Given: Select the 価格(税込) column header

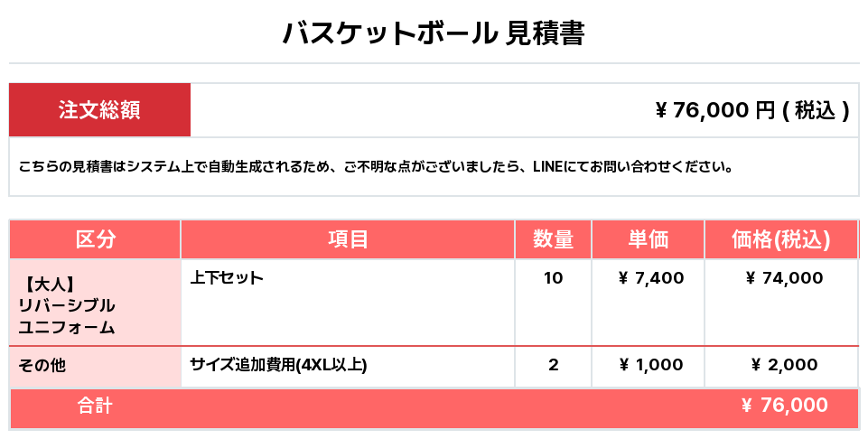Looking at the screenshot, I should tap(781, 239).
